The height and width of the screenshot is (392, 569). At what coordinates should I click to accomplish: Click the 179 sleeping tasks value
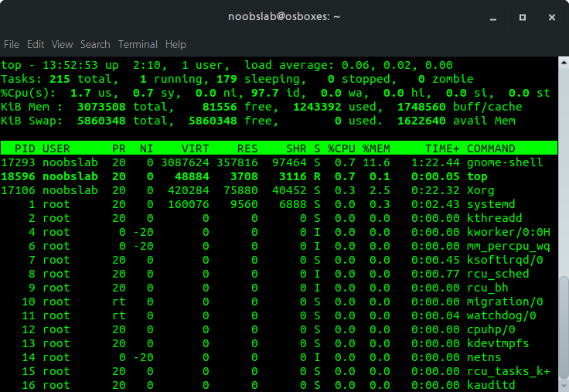click(x=227, y=79)
